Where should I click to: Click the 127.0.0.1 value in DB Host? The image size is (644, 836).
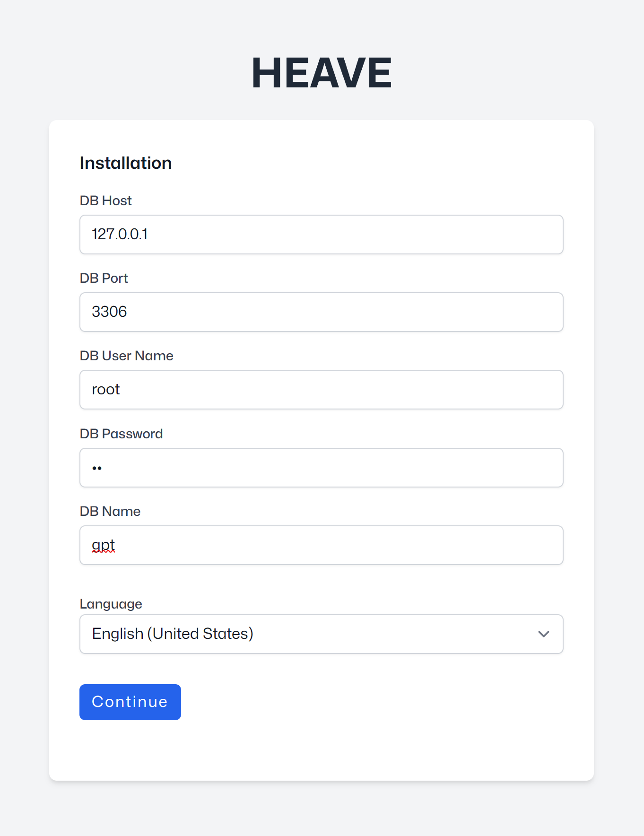pos(120,234)
